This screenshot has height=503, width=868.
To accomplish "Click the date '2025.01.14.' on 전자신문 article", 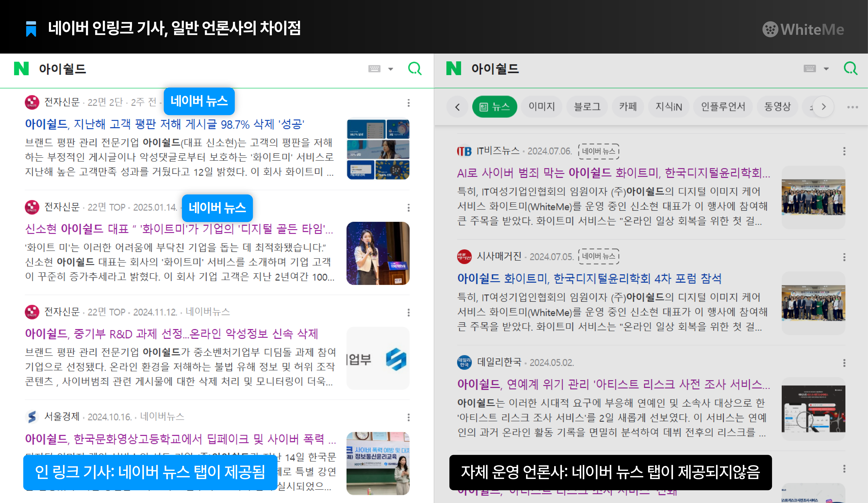I will point(155,207).
